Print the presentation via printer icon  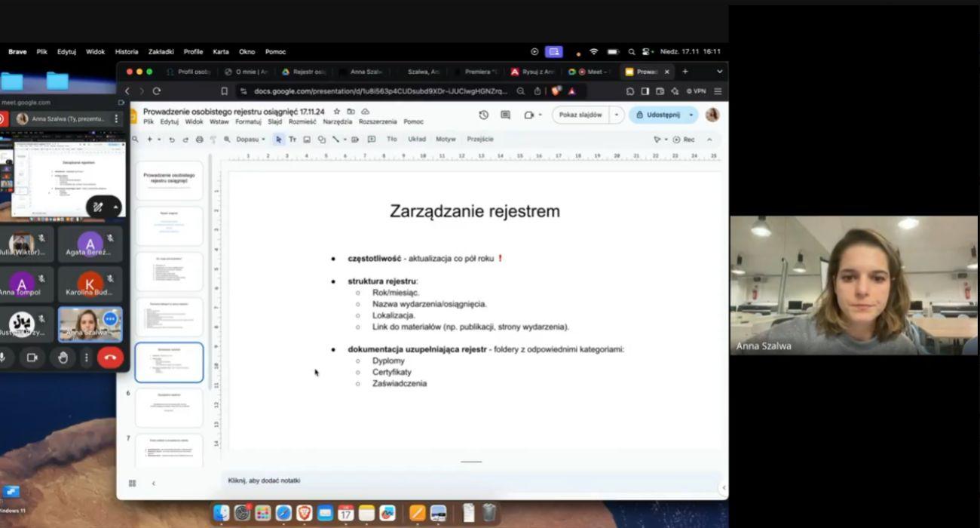pyautogui.click(x=199, y=140)
